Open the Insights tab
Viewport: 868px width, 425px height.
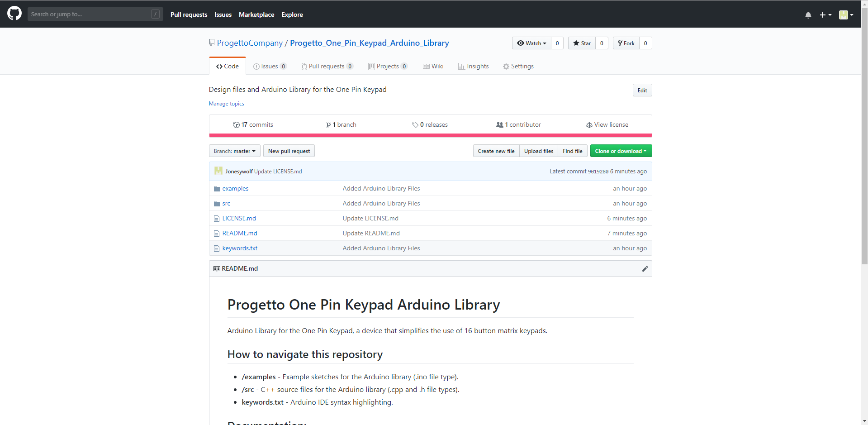[x=473, y=66]
